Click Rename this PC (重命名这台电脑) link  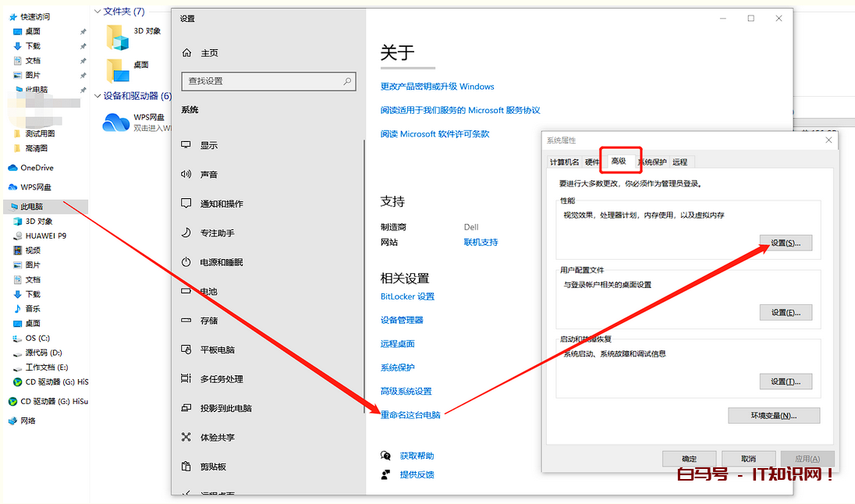(x=410, y=415)
